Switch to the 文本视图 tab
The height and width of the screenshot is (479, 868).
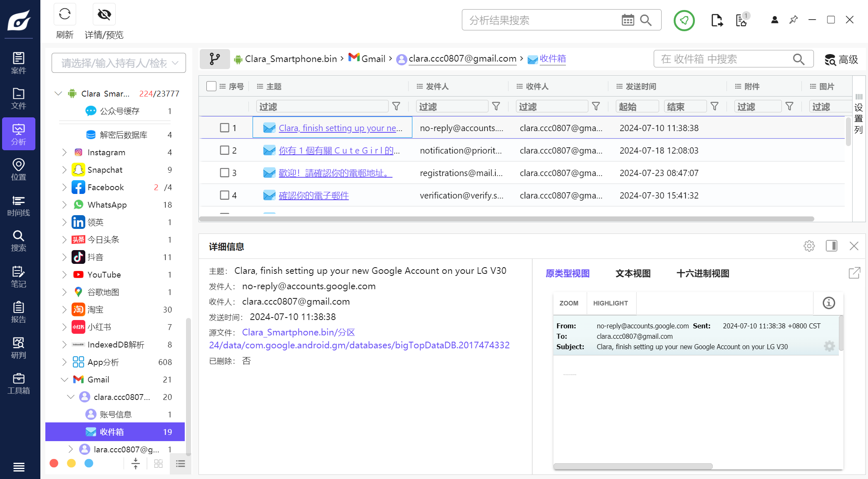(x=632, y=273)
